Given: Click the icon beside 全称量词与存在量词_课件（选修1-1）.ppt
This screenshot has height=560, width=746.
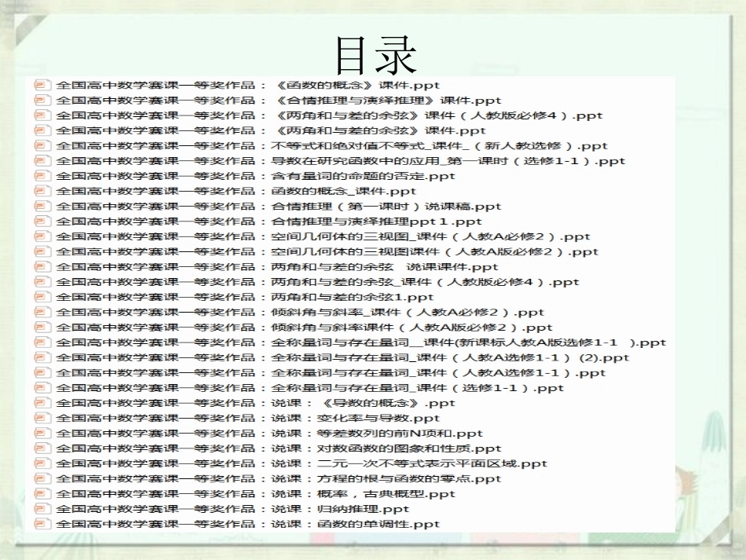Looking at the screenshot, I should [42, 388].
